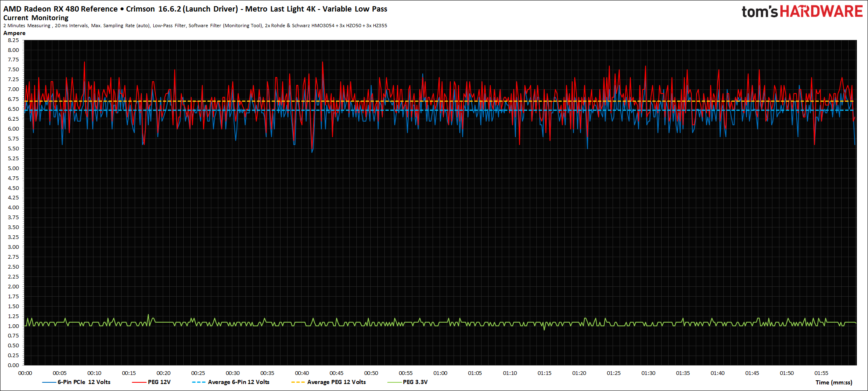Click the 5.00 value on the Y axis
The image size is (868, 391).
pos(13,168)
